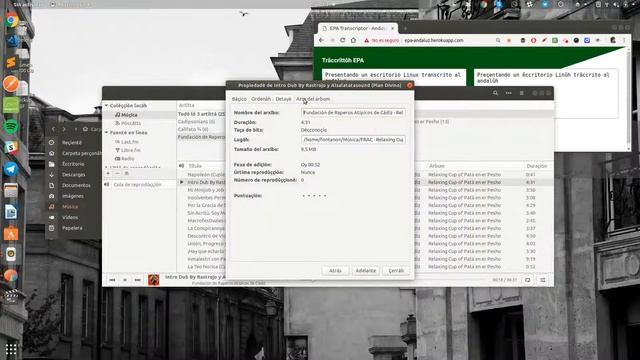Expand the playlists section in the sidebar
The width and height of the screenshot is (640, 360).
click(x=107, y=167)
